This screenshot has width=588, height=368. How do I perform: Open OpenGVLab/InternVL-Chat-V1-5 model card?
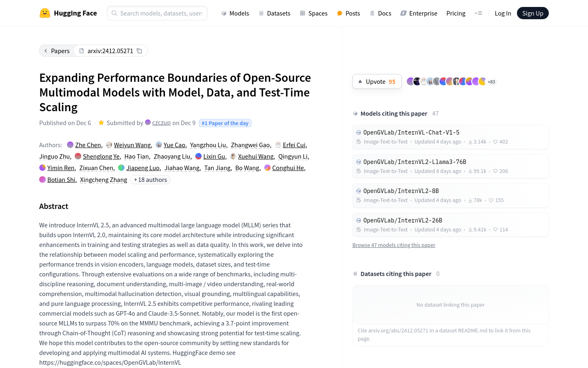(450, 137)
